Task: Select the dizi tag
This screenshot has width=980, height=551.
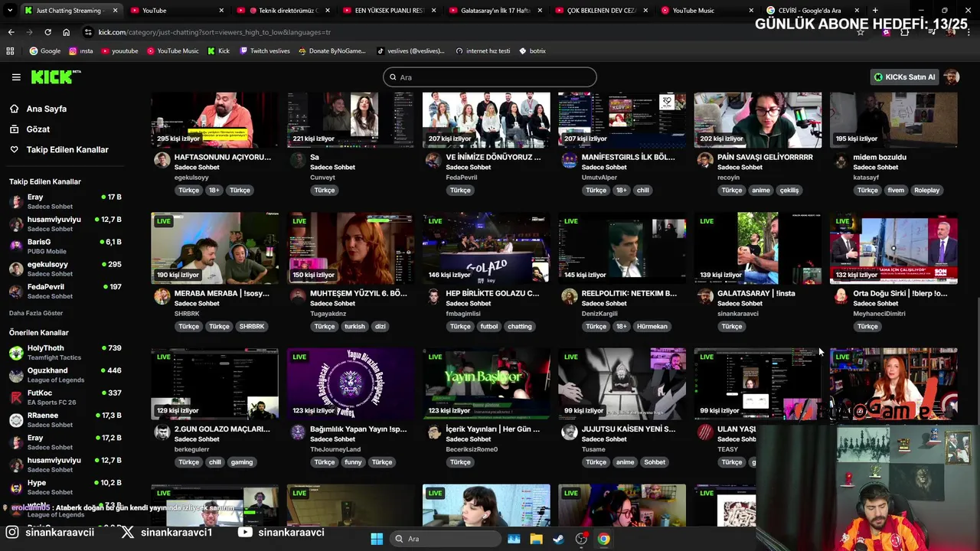Action: click(x=381, y=326)
